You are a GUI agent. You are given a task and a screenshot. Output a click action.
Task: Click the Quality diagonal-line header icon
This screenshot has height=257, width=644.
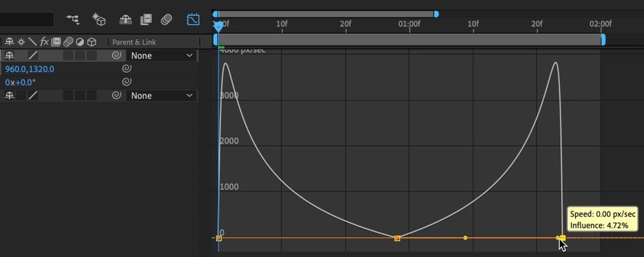click(33, 42)
